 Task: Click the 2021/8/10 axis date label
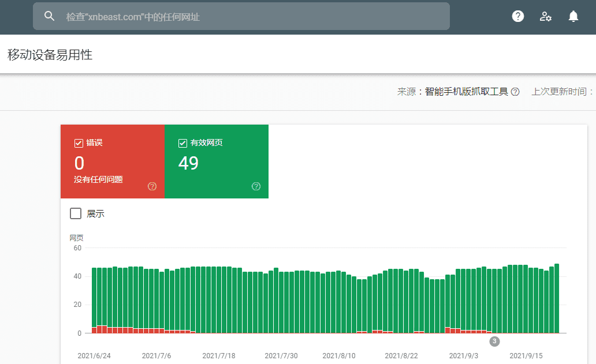338,356
